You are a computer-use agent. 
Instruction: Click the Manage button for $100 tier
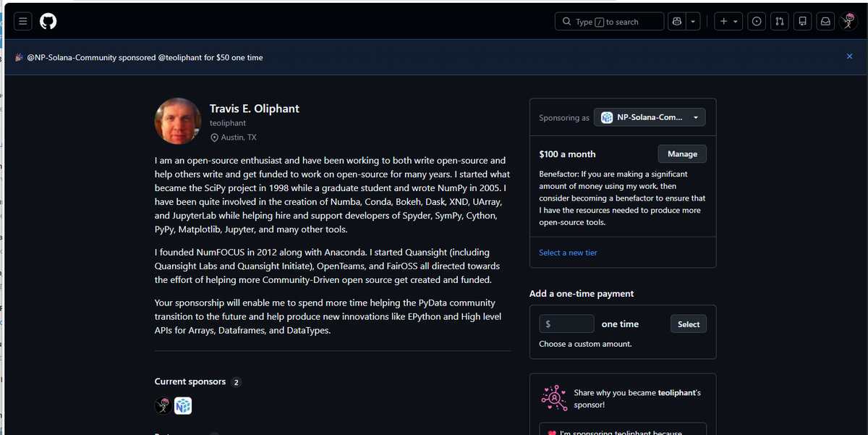click(x=682, y=154)
